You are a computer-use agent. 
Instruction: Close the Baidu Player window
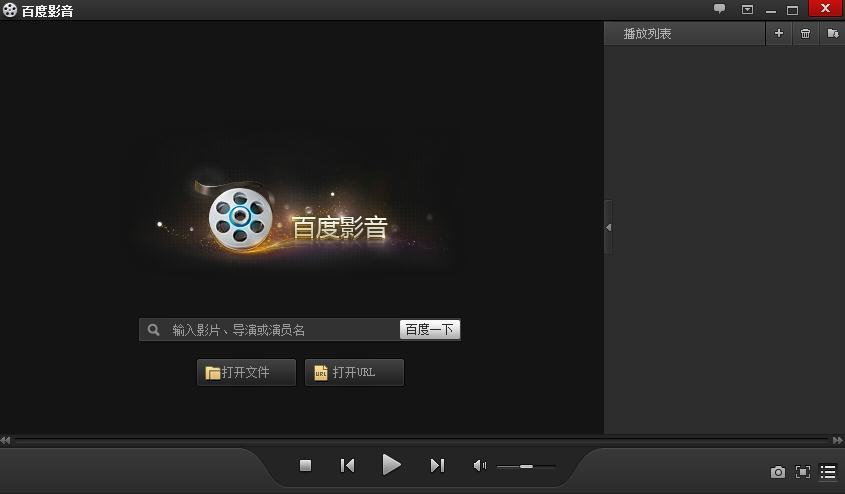[826, 8]
